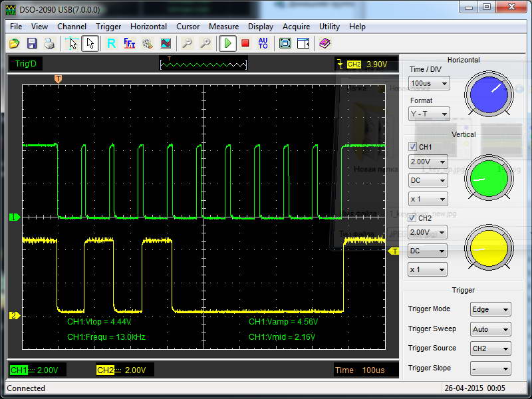Click the Reference waveform R icon
The height and width of the screenshot is (399, 532).
[x=111, y=43]
